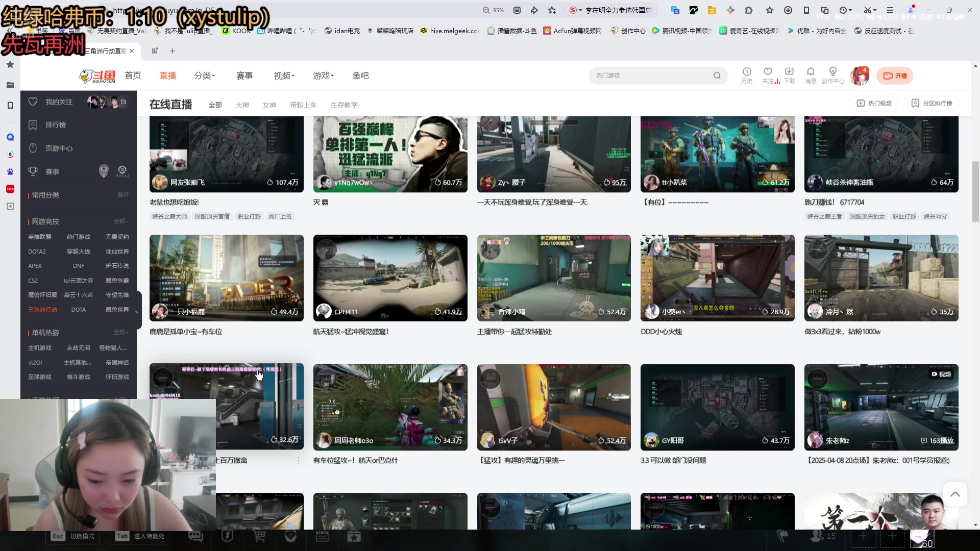Image resolution: width=980 pixels, height=551 pixels.
Task: Click the 国服顶尖豹女 tag
Action: pos(867,216)
